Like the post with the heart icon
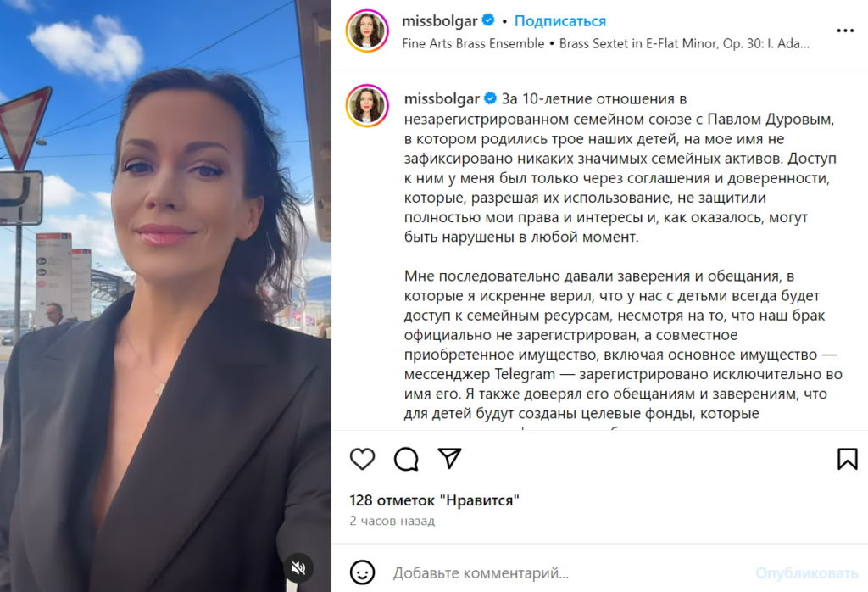 coord(363,459)
